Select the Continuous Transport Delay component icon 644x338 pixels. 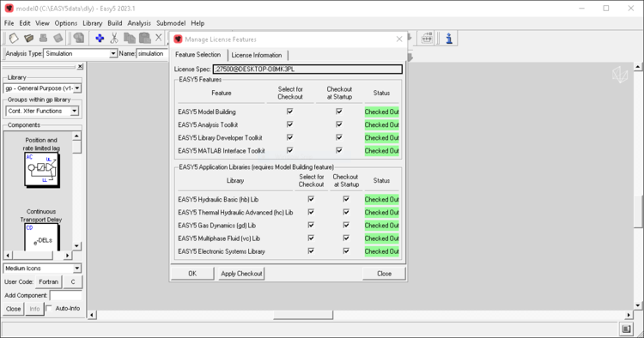click(x=41, y=237)
